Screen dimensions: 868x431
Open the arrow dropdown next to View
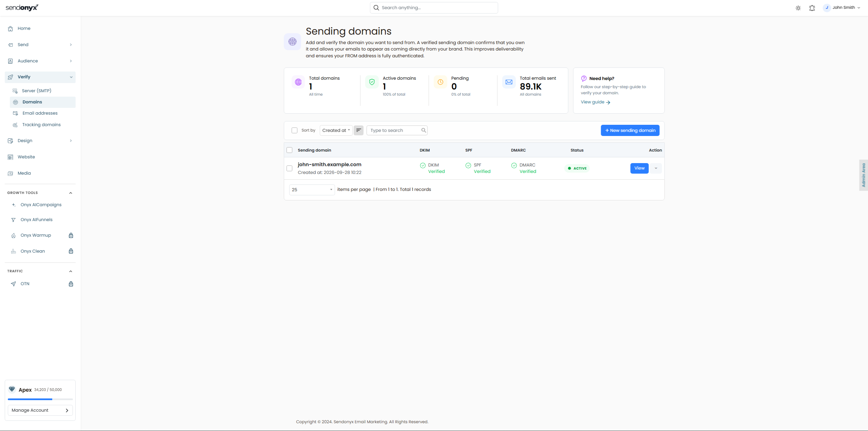click(x=656, y=168)
